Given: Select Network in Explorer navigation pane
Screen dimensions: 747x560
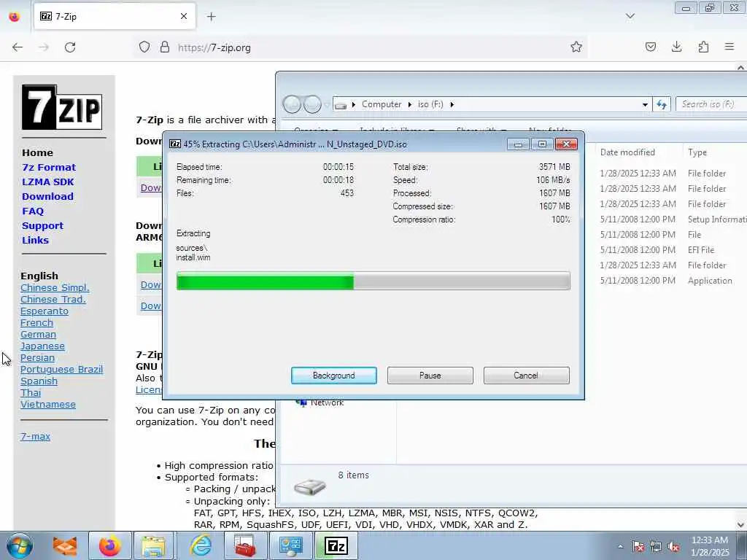Looking at the screenshot, I should pos(327,402).
